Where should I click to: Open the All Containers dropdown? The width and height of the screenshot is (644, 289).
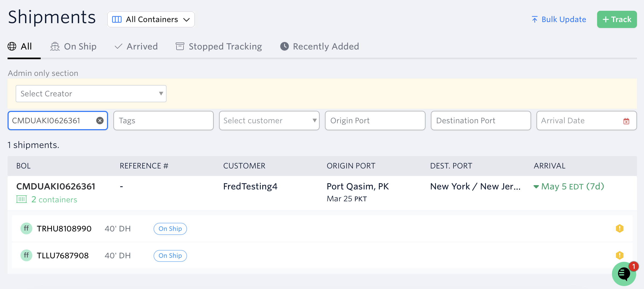click(151, 19)
